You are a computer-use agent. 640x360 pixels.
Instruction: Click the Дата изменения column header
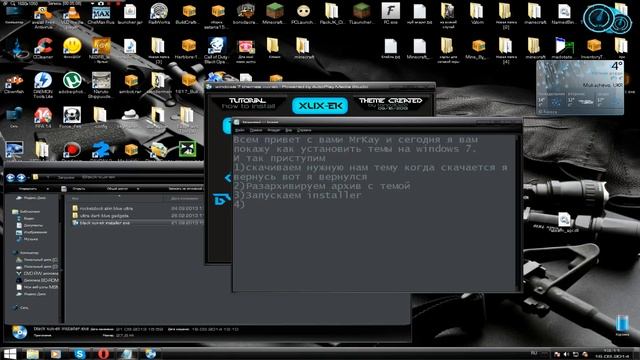click(x=185, y=199)
